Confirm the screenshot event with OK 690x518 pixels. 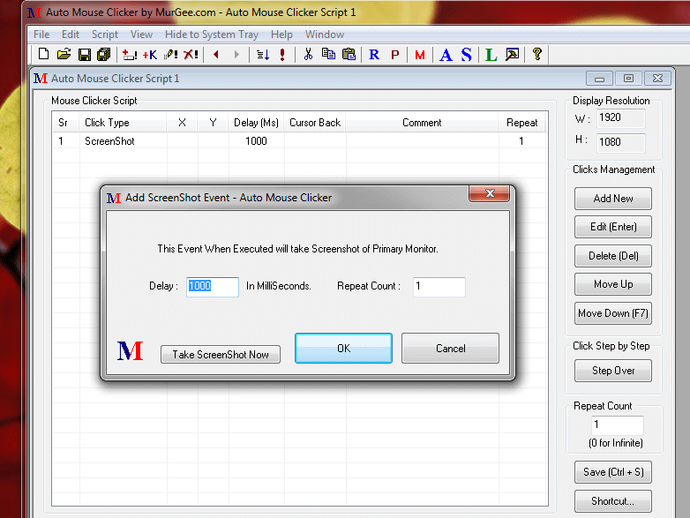pyautogui.click(x=344, y=348)
